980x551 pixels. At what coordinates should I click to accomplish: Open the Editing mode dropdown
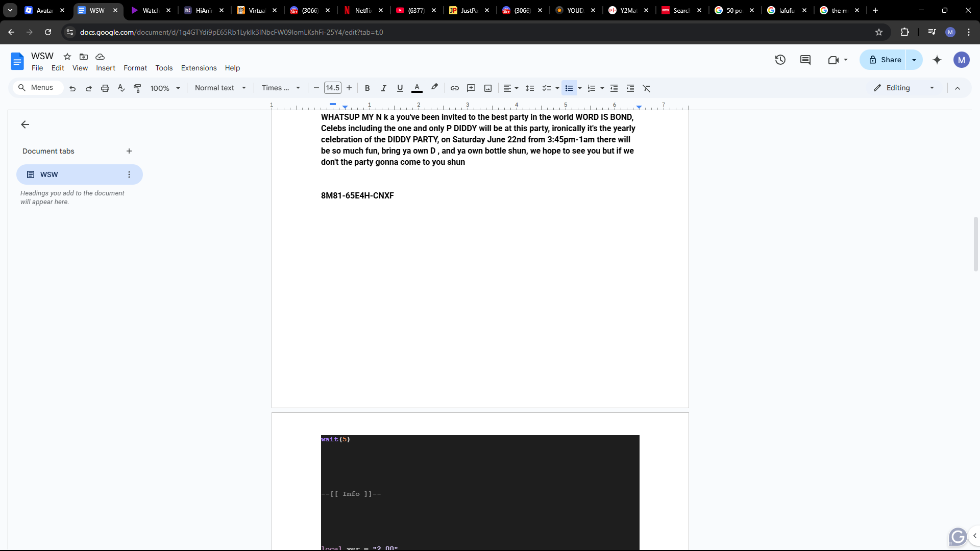pyautogui.click(x=904, y=88)
